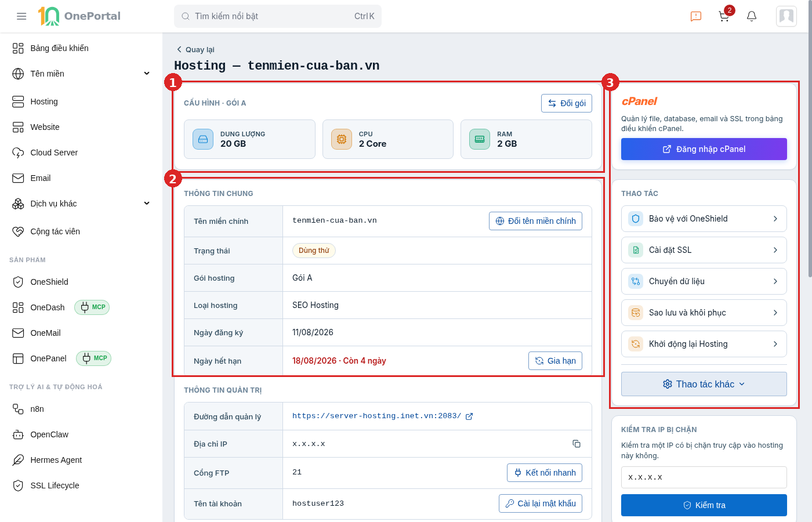The height and width of the screenshot is (522, 812).
Task: Open the user avatar profile
Action: [786, 16]
